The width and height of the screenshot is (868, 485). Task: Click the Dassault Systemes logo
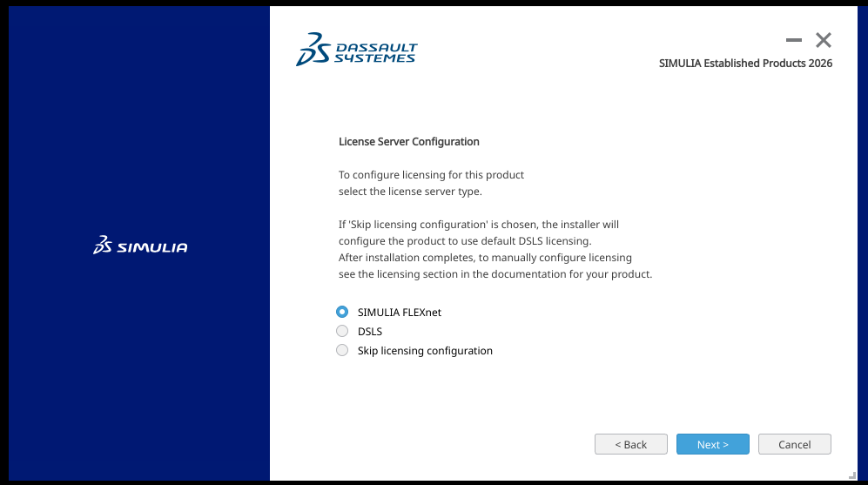356,50
